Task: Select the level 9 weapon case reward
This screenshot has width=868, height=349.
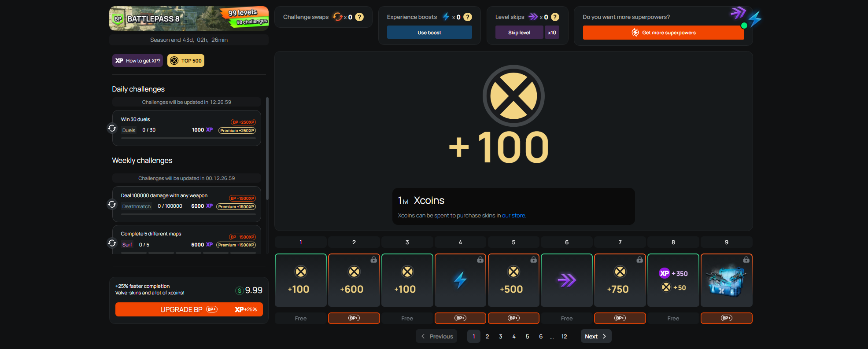Action: click(726, 280)
